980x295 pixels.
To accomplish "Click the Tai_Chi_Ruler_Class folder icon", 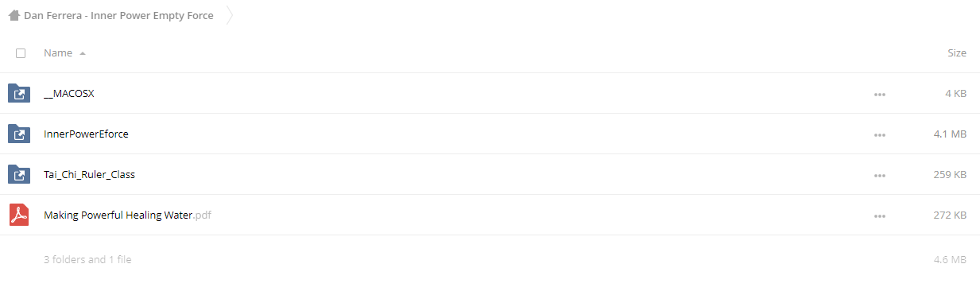I will pyautogui.click(x=19, y=174).
